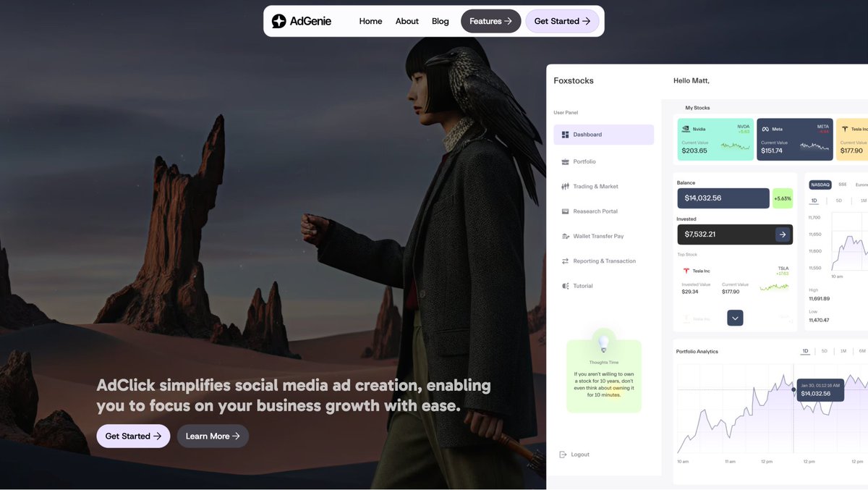The height and width of the screenshot is (490, 868).
Task: Open the Features navigation dropdown
Action: point(490,21)
